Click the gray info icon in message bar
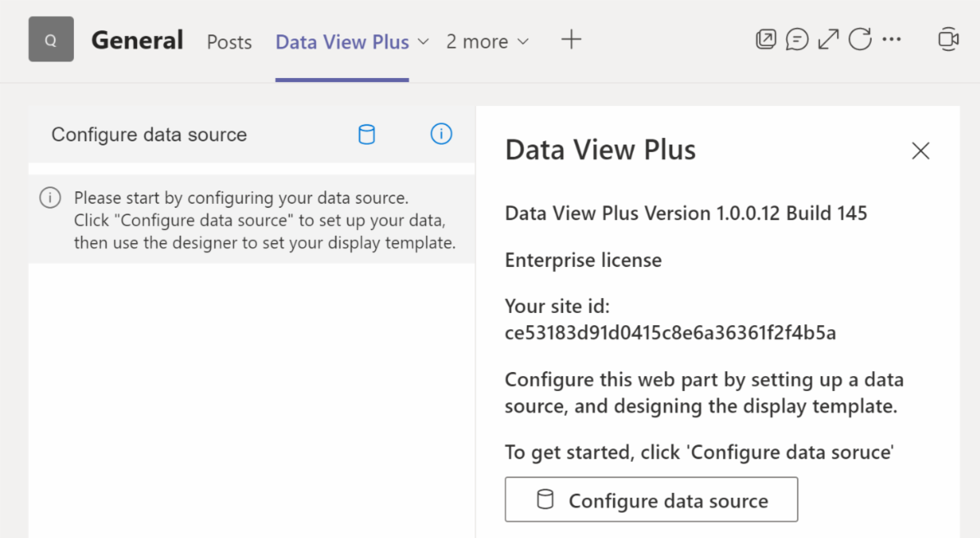Screen dimensions: 980x538 tap(50, 198)
